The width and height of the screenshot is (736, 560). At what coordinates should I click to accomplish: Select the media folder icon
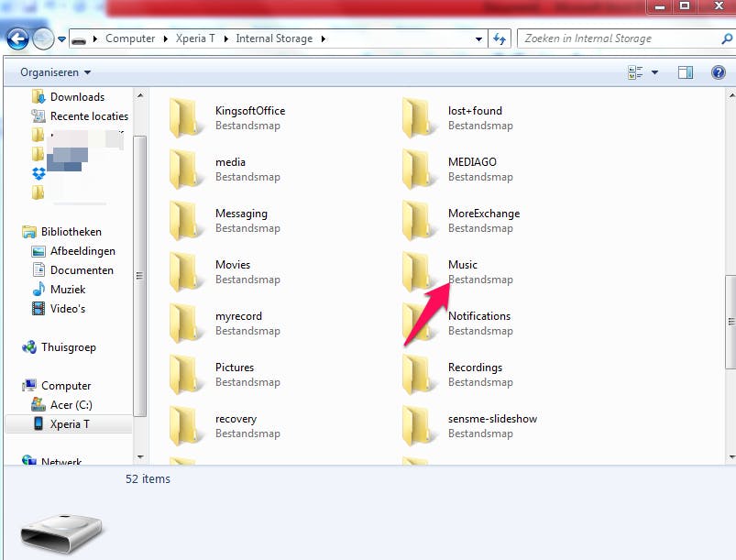click(184, 170)
